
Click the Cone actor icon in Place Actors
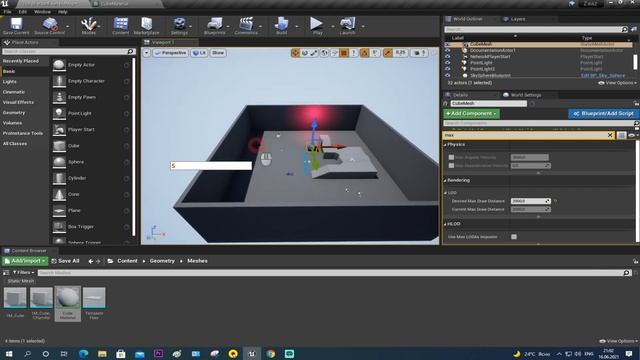[59, 194]
